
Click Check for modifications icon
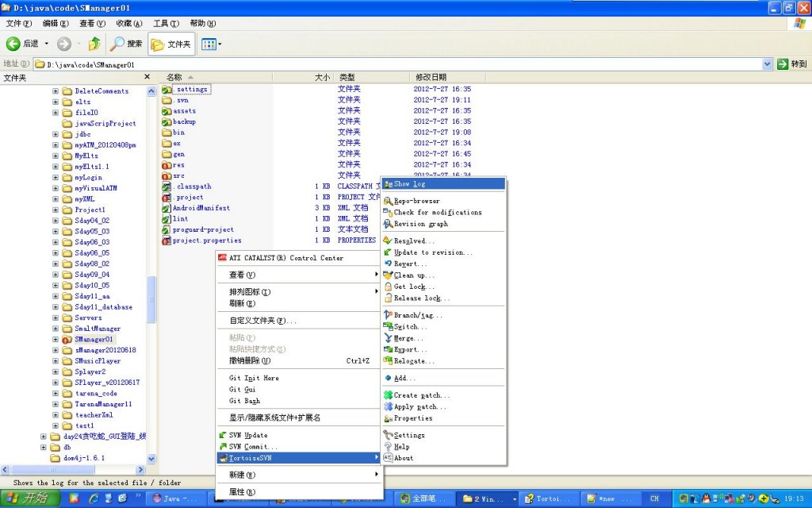coord(388,213)
